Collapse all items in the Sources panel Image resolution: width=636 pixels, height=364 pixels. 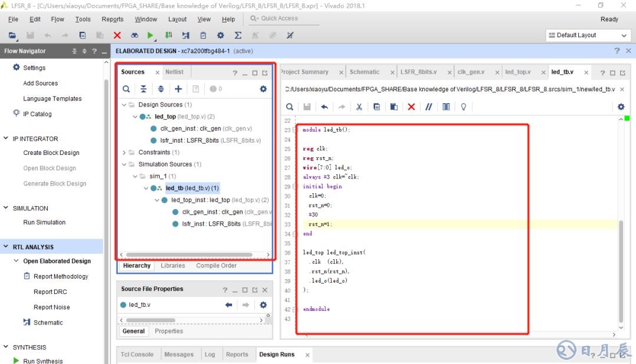click(144, 89)
